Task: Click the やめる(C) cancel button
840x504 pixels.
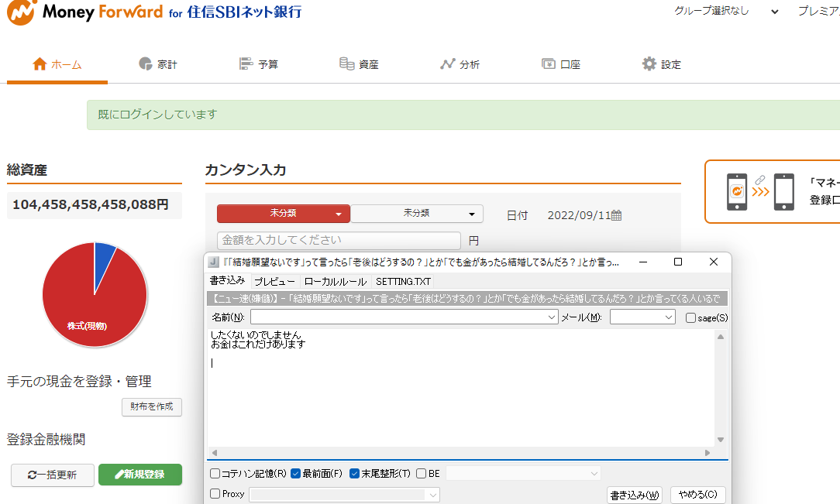Action: click(697, 495)
